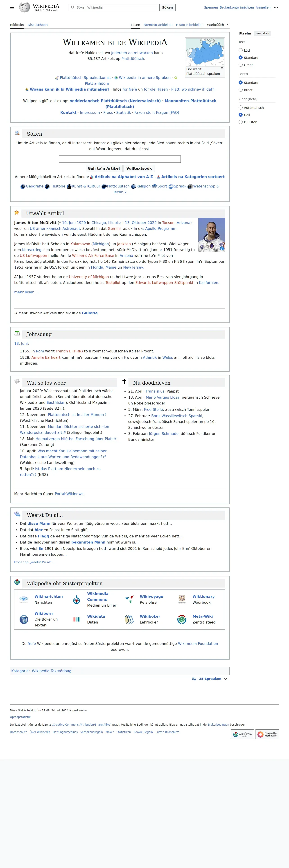
Task: Open the James McDivitt astronaut photo
Action: (x=212, y=235)
